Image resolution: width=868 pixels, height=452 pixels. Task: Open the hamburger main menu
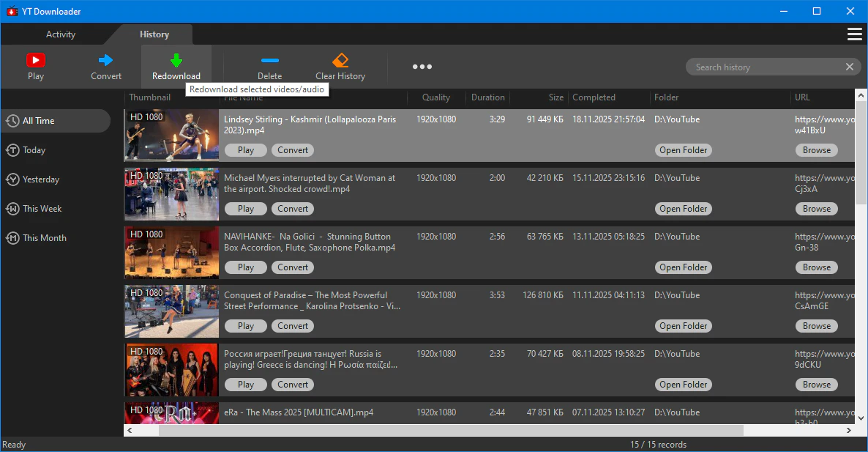(x=854, y=34)
